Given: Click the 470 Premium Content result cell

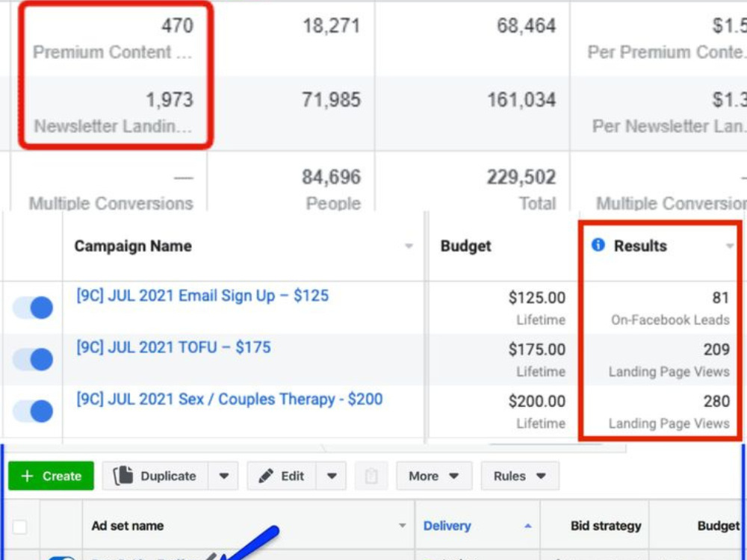Looking at the screenshot, I should (113, 38).
